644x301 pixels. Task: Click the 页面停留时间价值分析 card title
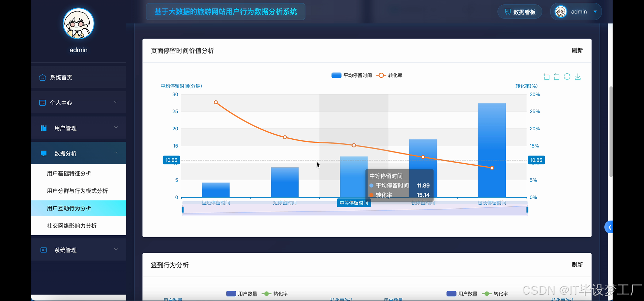[182, 51]
